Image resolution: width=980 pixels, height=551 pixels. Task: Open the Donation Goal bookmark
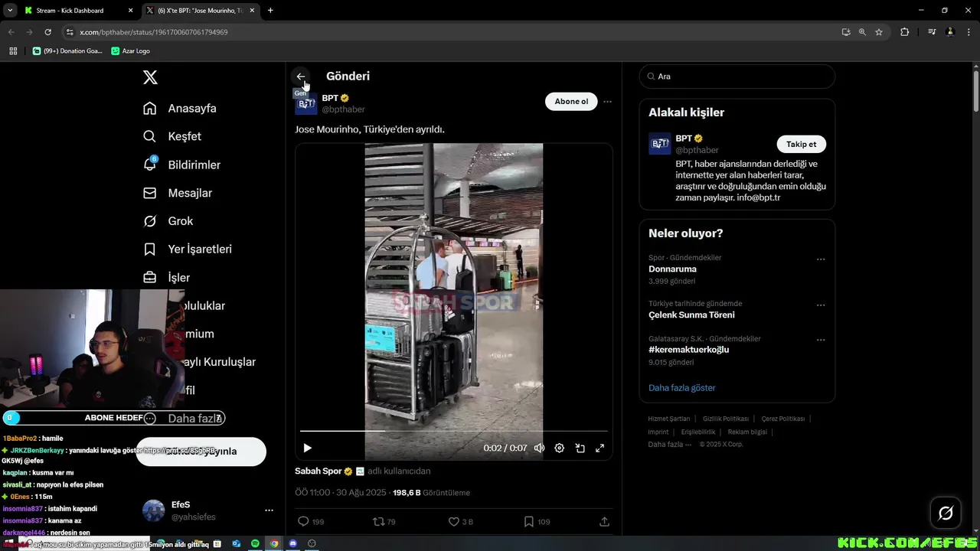pos(67,51)
